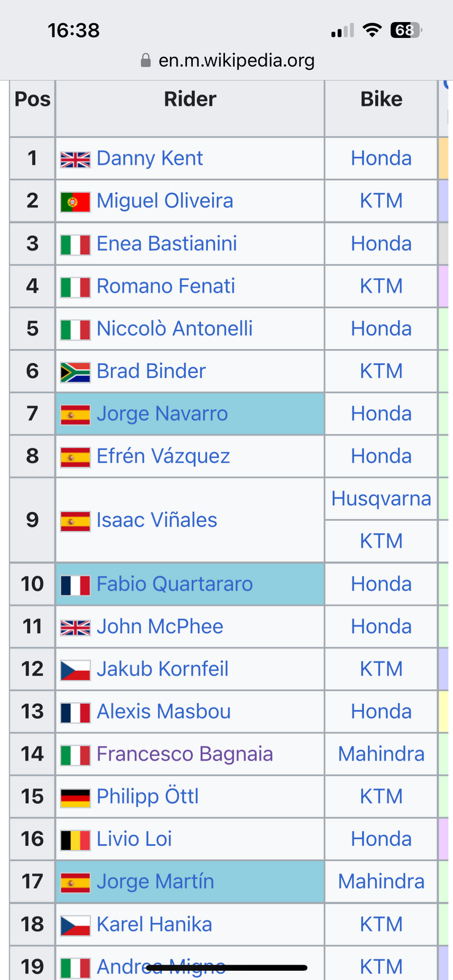The width and height of the screenshot is (453, 980).
Task: Tap the German flag beside Philipp Öttl
Action: pos(75,797)
